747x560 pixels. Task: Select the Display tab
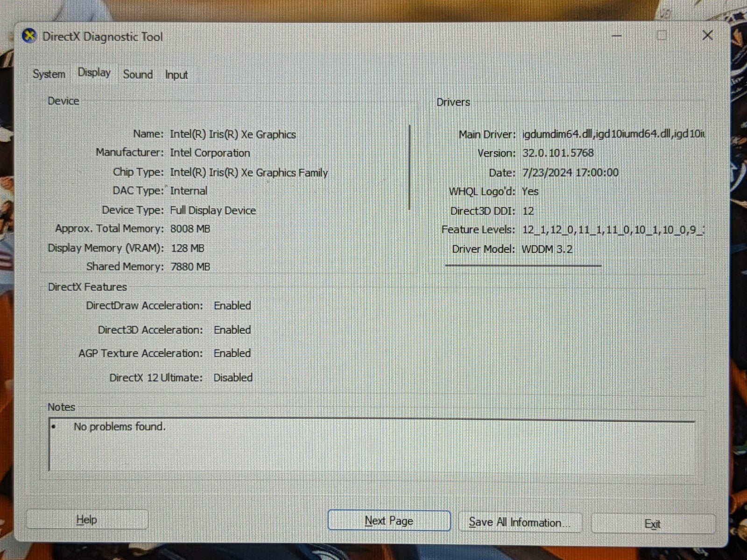point(94,73)
